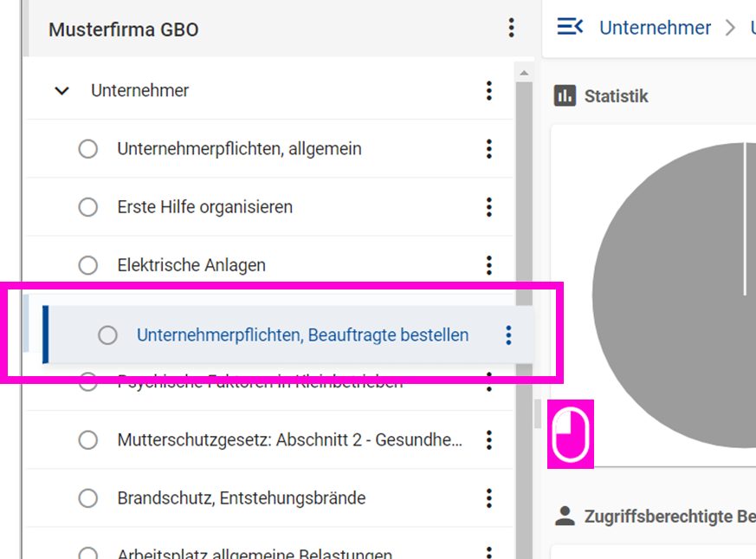Open three-dot menu for Unternehmerpflichten, allgemein
Screen dimensions: 756x559
[489, 149]
